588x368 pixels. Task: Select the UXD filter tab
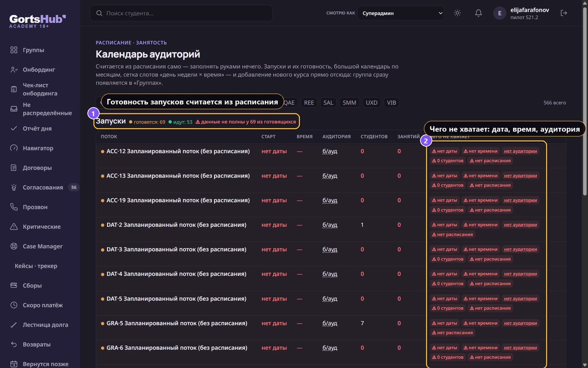(371, 103)
